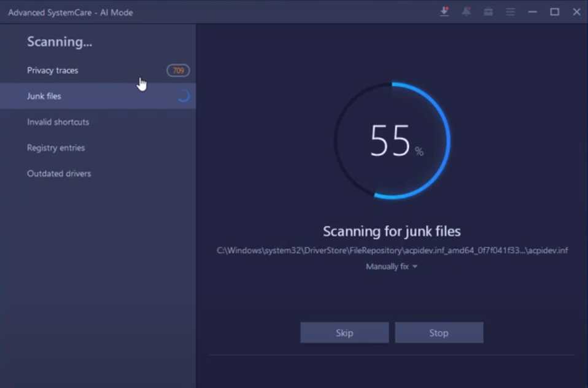Maximize the Advanced SystemCare window
Screen dimensions: 588x388
[x=555, y=12]
